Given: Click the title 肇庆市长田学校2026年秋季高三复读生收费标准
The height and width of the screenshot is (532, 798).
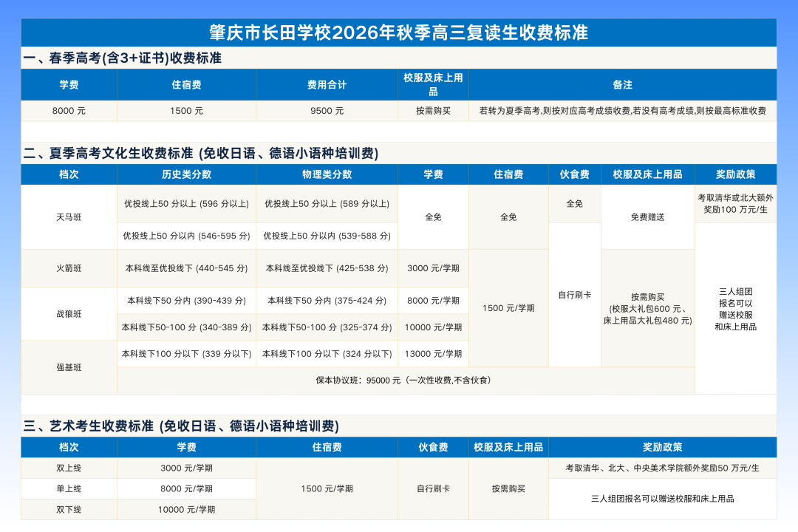Looking at the screenshot, I should [x=398, y=33].
